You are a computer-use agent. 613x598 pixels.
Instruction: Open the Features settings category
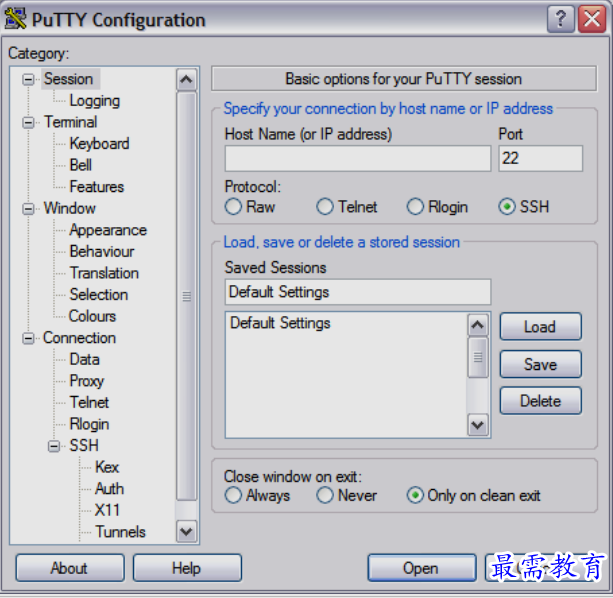point(97,187)
